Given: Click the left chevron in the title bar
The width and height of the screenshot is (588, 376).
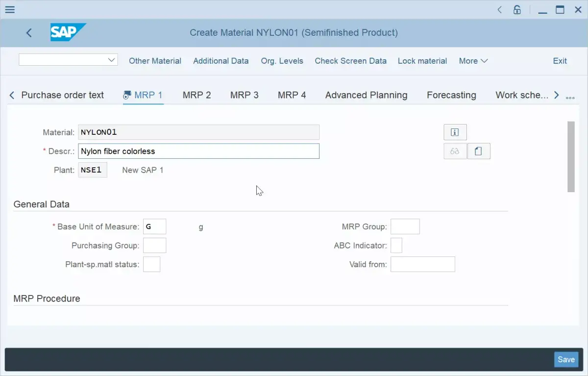Looking at the screenshot, I should click(x=499, y=9).
